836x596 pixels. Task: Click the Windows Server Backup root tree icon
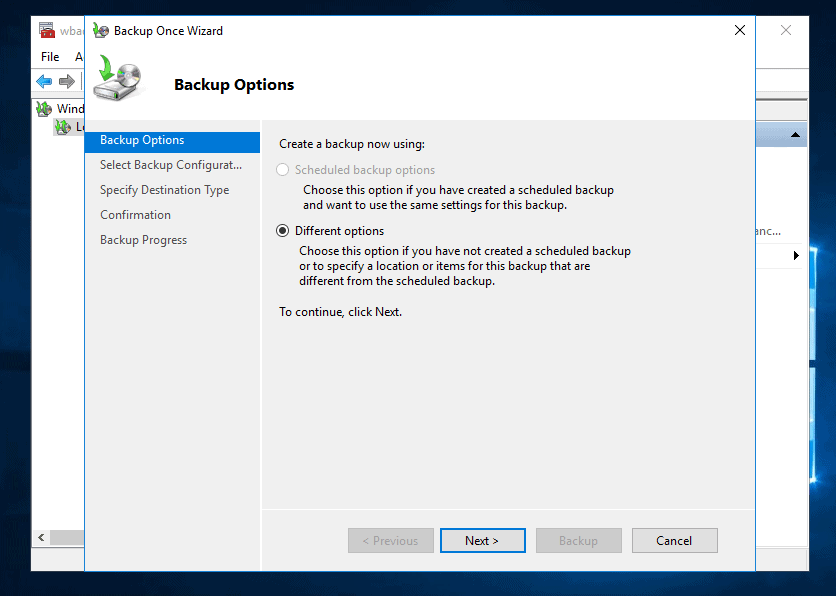pyautogui.click(x=45, y=109)
